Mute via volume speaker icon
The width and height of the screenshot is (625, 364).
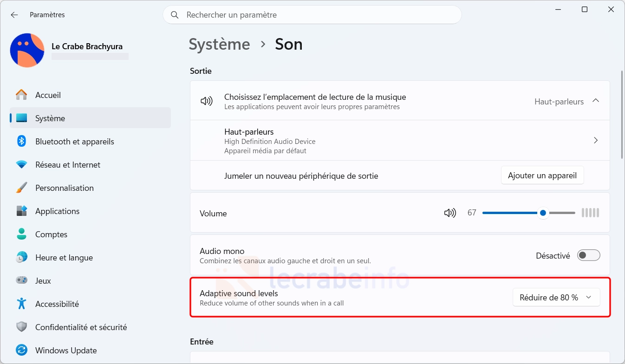click(x=450, y=213)
